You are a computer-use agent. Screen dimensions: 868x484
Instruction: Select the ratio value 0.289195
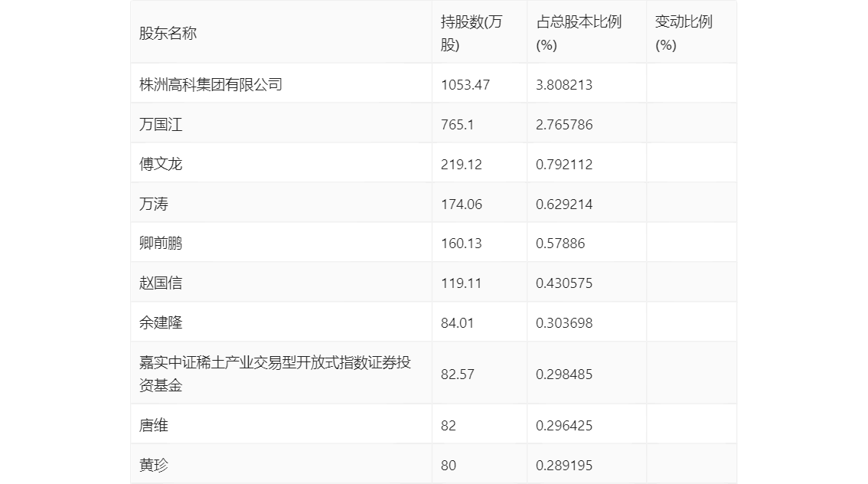564,466
